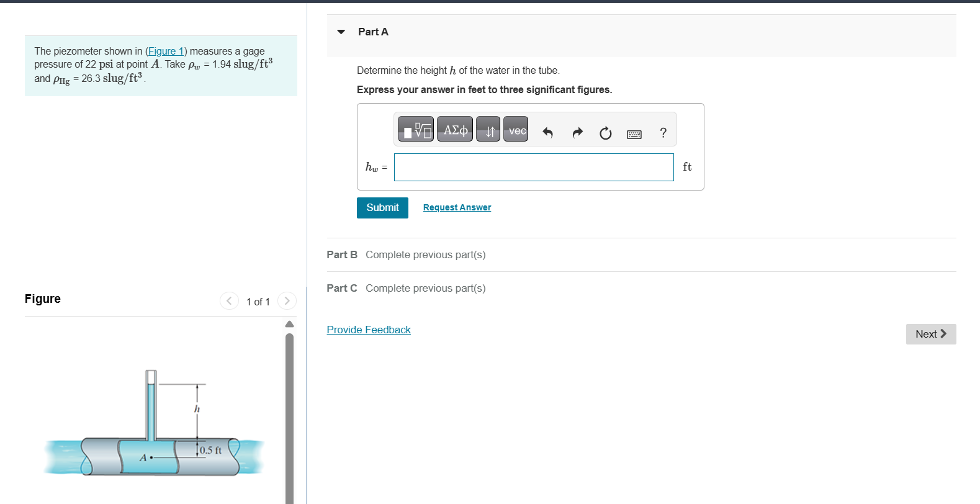Select the Part B heading
Screen dimensions: 980x504
pos(342,254)
